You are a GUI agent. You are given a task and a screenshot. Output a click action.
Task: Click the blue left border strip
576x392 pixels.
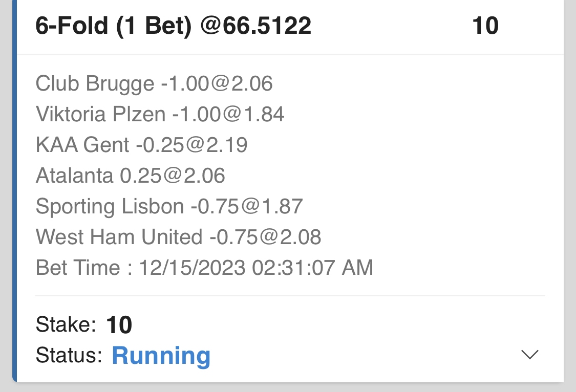14,194
